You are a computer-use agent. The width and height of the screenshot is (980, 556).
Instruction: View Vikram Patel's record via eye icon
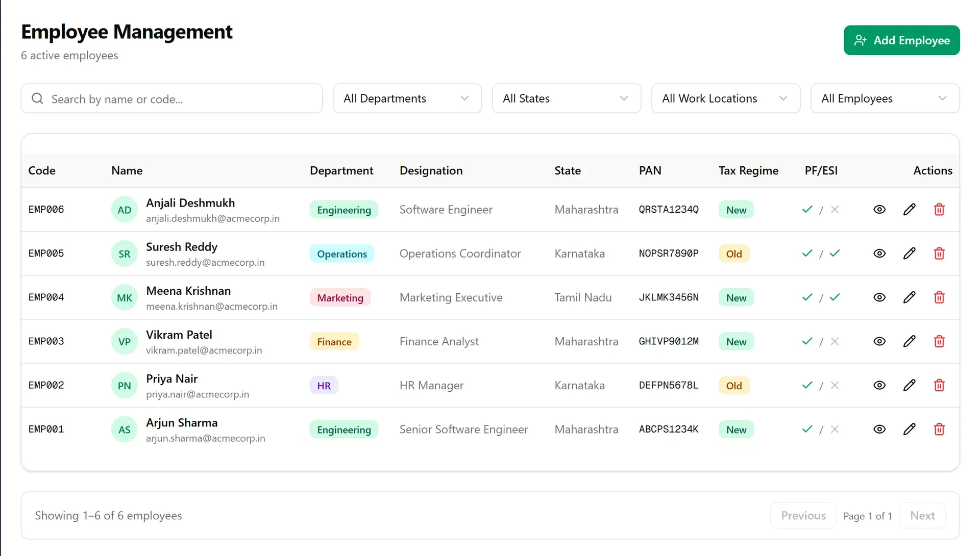[x=879, y=341]
